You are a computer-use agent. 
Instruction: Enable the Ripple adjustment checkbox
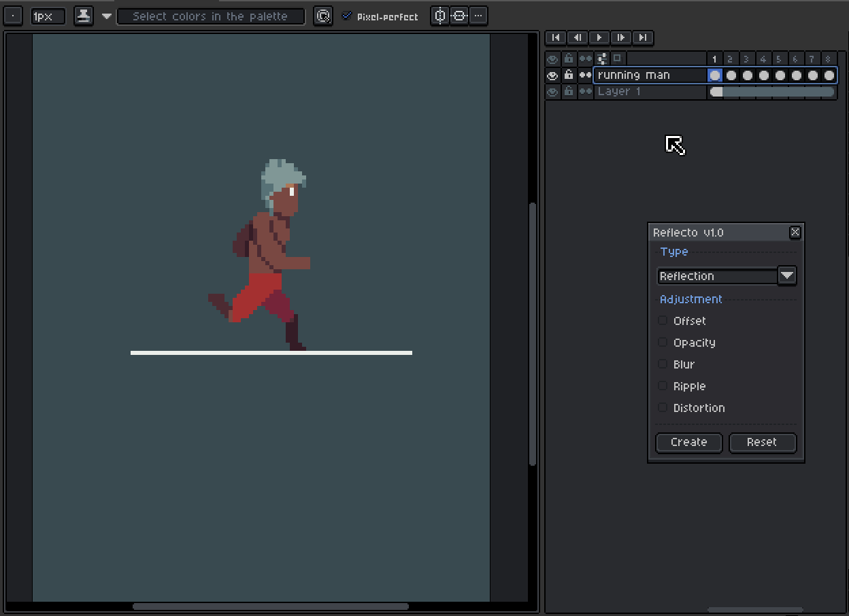663,386
